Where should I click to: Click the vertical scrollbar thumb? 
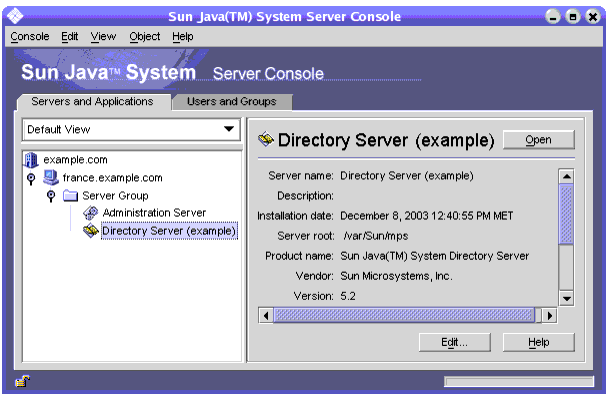567,214
